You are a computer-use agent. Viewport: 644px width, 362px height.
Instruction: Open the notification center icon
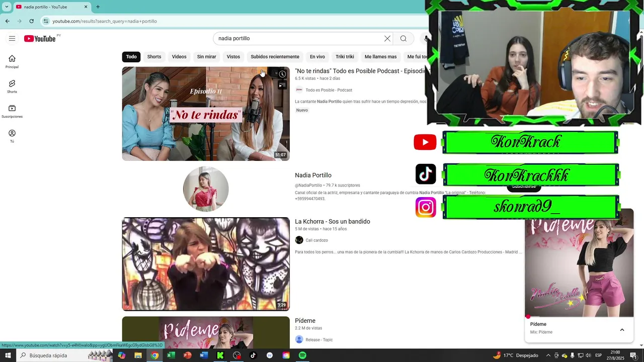pos(633,355)
